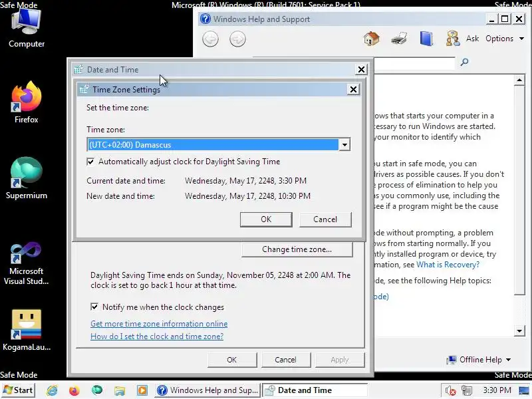The height and width of the screenshot is (399, 532).
Task: Click Cancel in the Date and Time dialog
Action: coord(286,360)
